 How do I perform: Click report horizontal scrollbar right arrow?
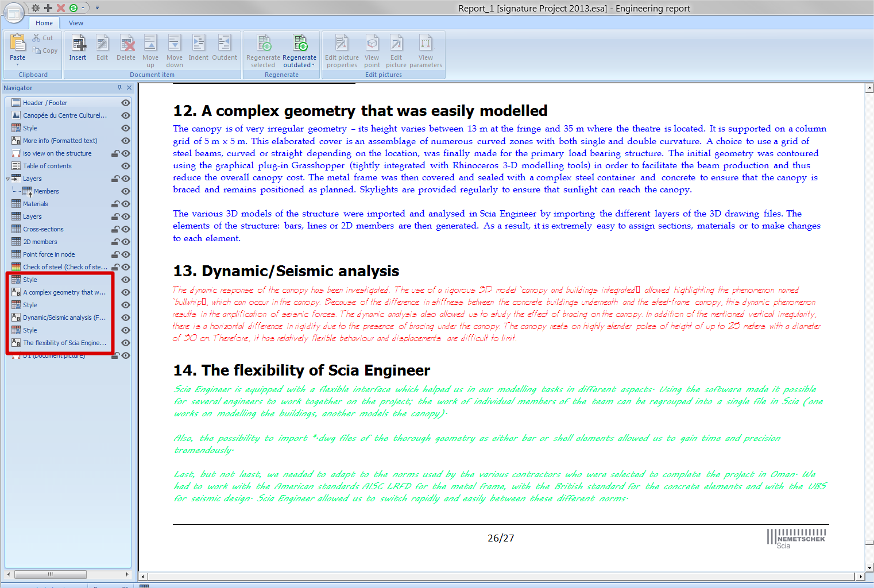860,576
